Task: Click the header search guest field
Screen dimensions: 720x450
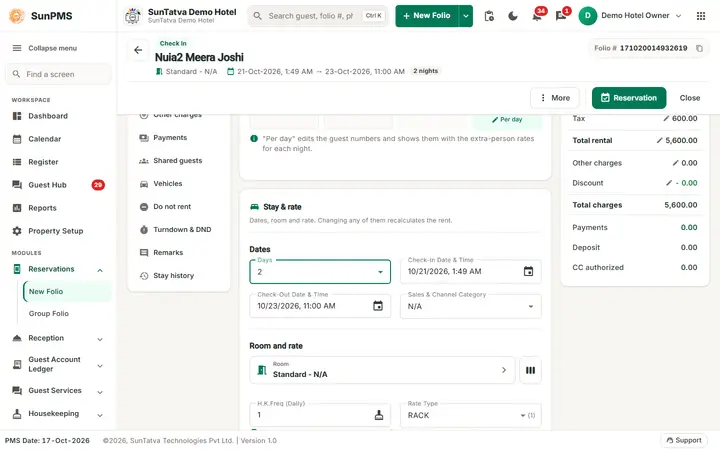Action: tap(318, 16)
